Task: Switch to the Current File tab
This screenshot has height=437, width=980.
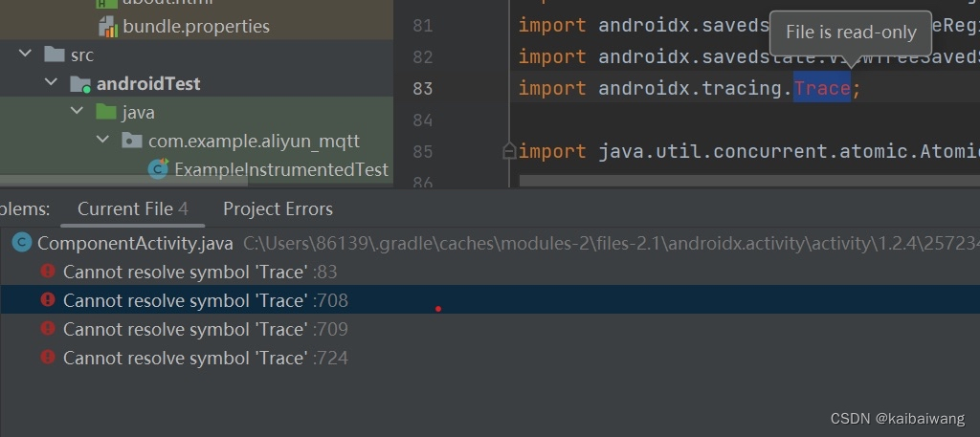Action: [125, 208]
